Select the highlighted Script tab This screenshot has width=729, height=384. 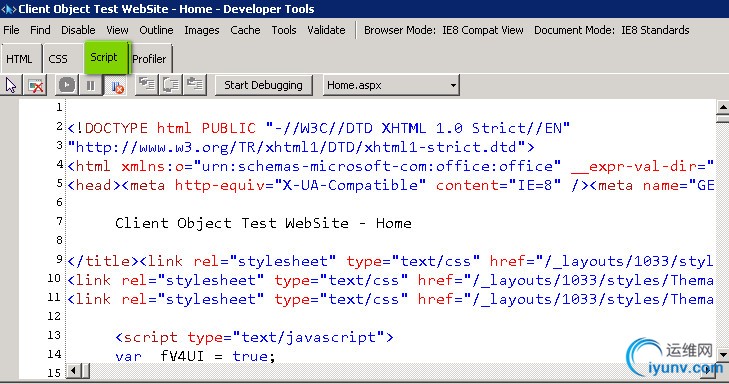(x=106, y=57)
